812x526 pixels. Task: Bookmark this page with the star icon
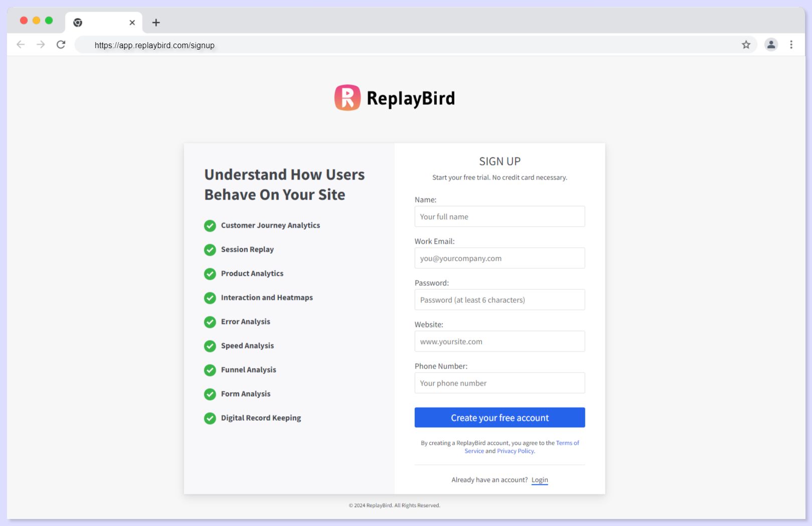[x=746, y=45]
